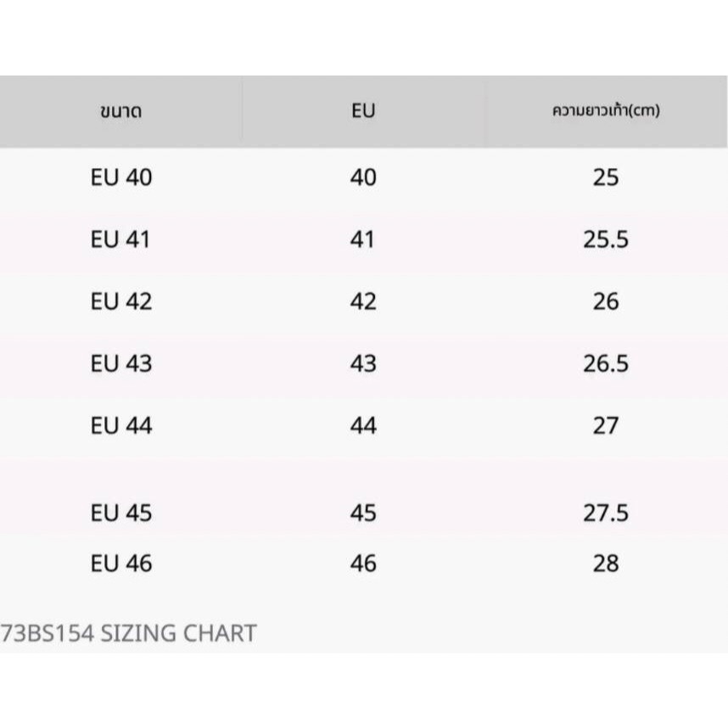This screenshot has height=728, width=728.
Task: Select the EU 43 size label
Action: 121,363
